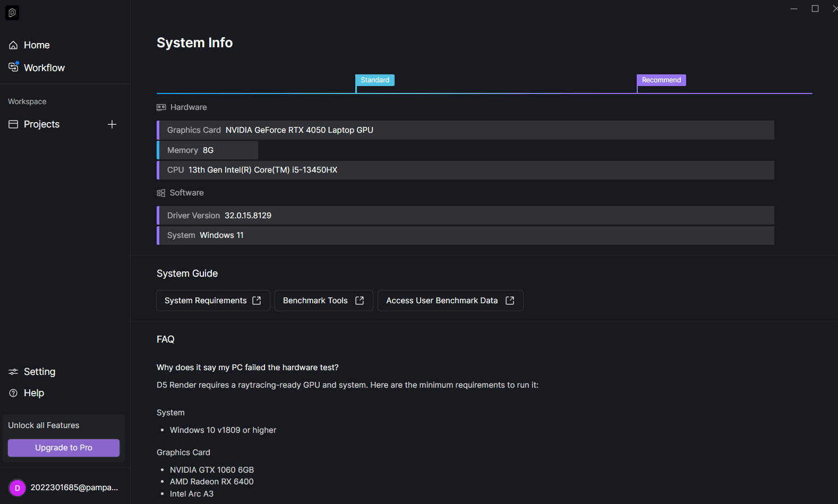Click the Recommend benchmark marker
Viewport: 838px width, 504px height.
(661, 80)
